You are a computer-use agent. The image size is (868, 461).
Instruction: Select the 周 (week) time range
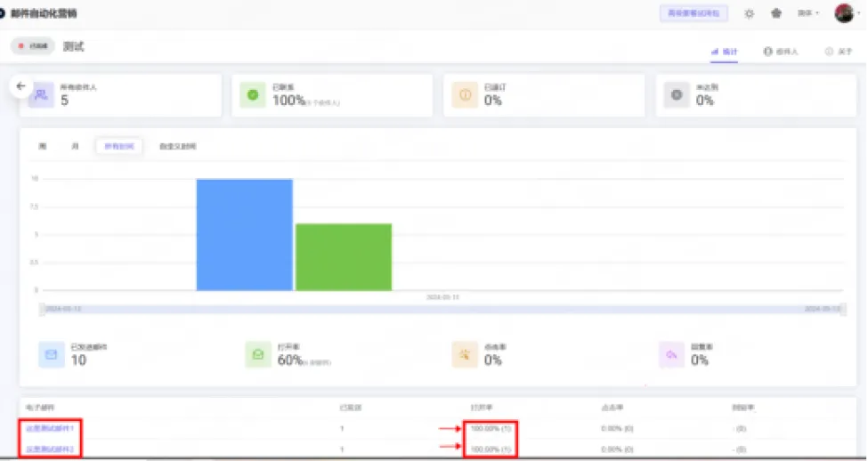(x=42, y=146)
